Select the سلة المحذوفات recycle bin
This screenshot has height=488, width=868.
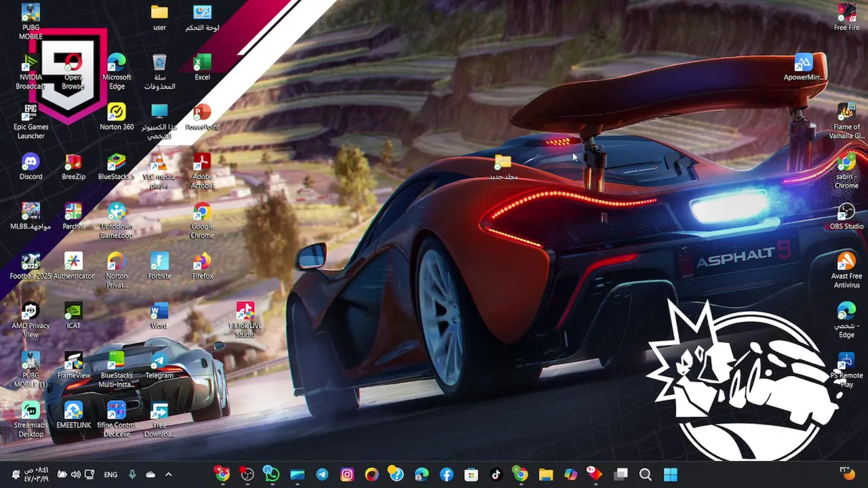tap(159, 71)
